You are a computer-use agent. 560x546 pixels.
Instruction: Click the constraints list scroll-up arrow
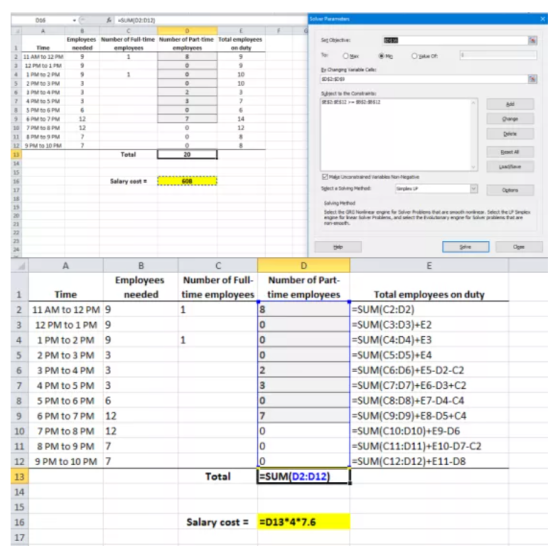coord(474,103)
